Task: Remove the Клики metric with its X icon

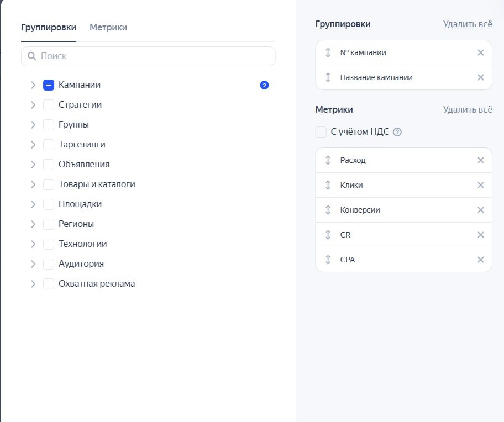Action: coord(480,185)
